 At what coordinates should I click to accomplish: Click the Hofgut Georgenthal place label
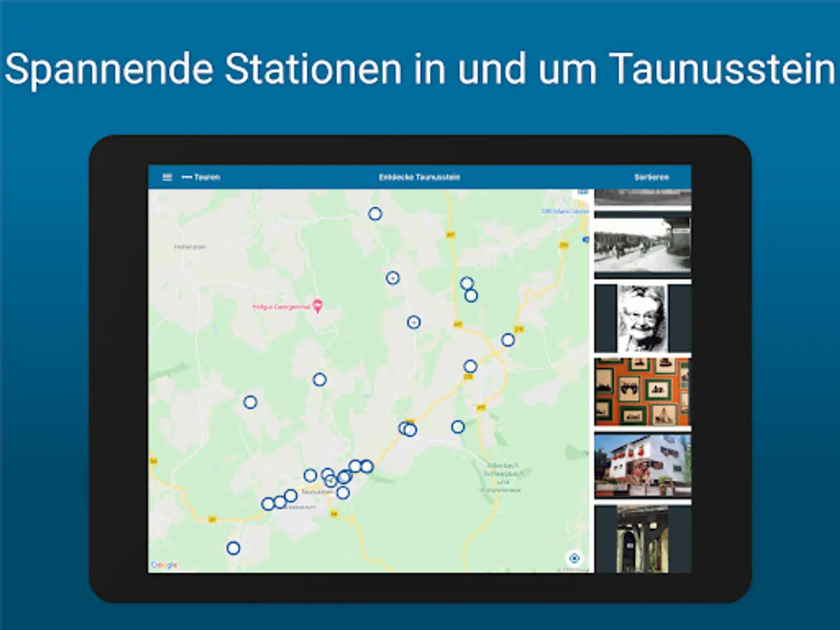pyautogui.click(x=282, y=307)
